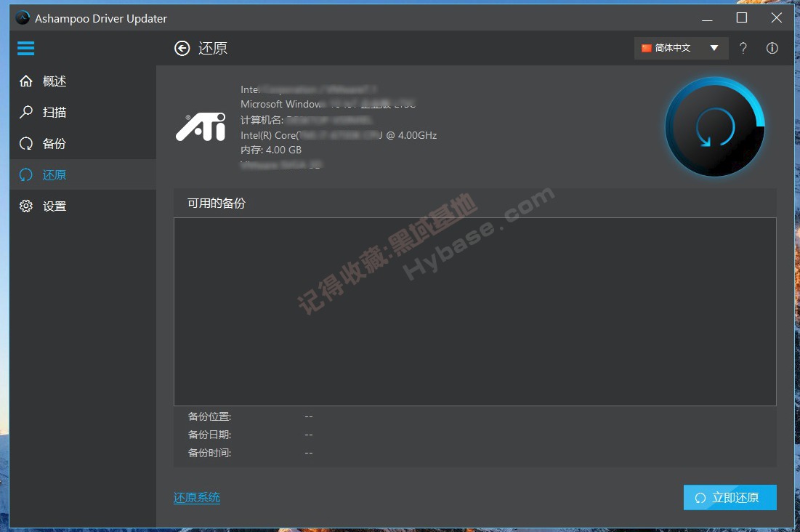Click the back arrow next to 还原 title
Viewport: 800px width, 532px height.
(182, 48)
